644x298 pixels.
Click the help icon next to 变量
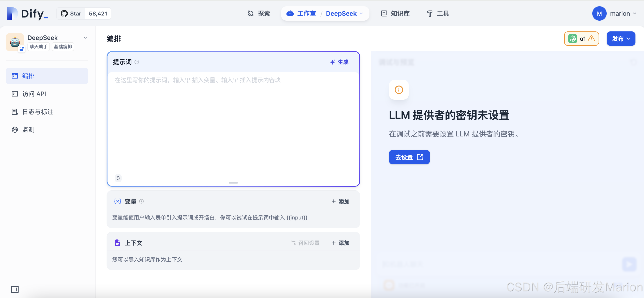pos(141,201)
